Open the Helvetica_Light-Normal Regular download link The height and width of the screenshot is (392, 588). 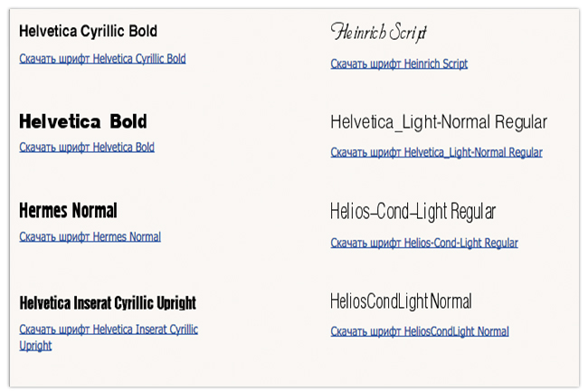coord(437,152)
